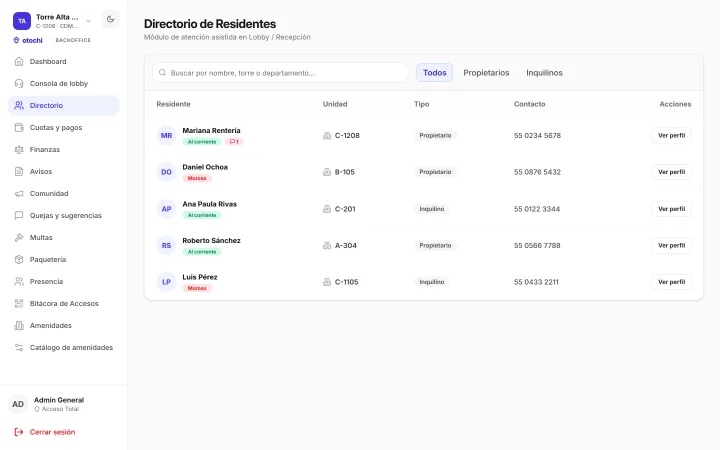Image resolution: width=720 pixels, height=450 pixels.
Task: Click the Avisos document icon
Action: pyautogui.click(x=19, y=172)
